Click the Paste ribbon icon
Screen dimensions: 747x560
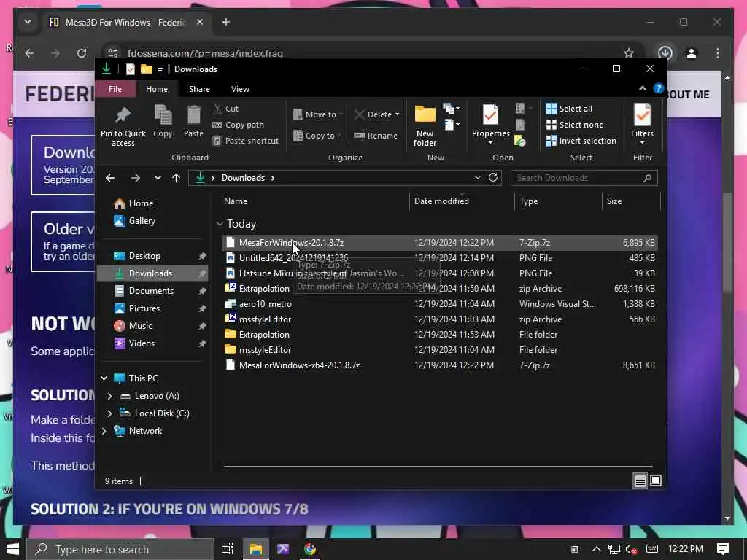pos(193,115)
